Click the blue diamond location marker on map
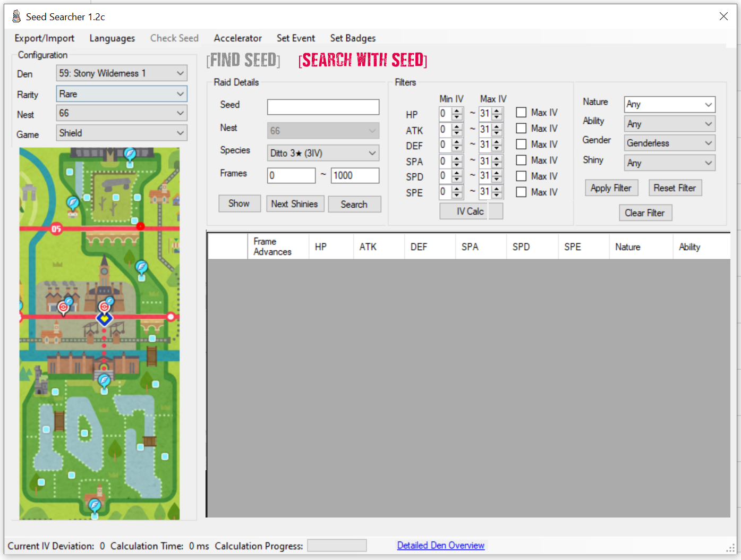741x560 pixels. (104, 319)
